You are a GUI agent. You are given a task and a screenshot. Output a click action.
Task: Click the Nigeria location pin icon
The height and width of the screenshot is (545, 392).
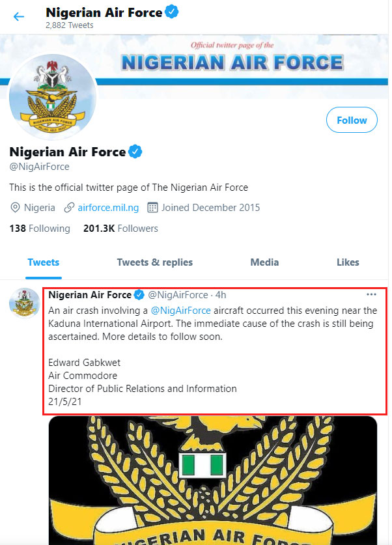[15, 208]
